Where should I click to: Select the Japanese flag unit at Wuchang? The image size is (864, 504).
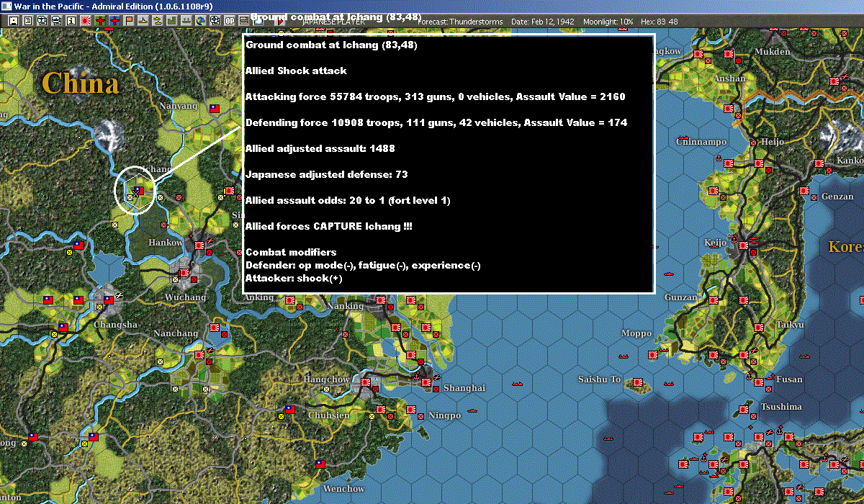(x=184, y=273)
